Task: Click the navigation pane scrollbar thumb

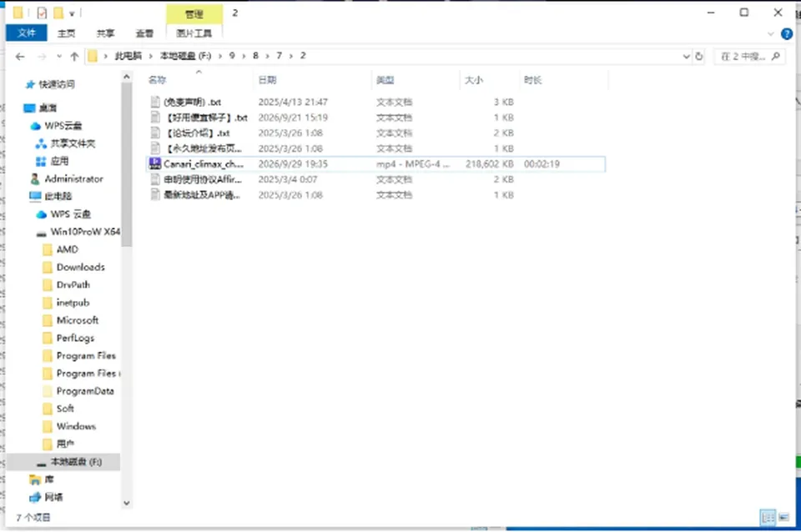Action: click(127, 164)
